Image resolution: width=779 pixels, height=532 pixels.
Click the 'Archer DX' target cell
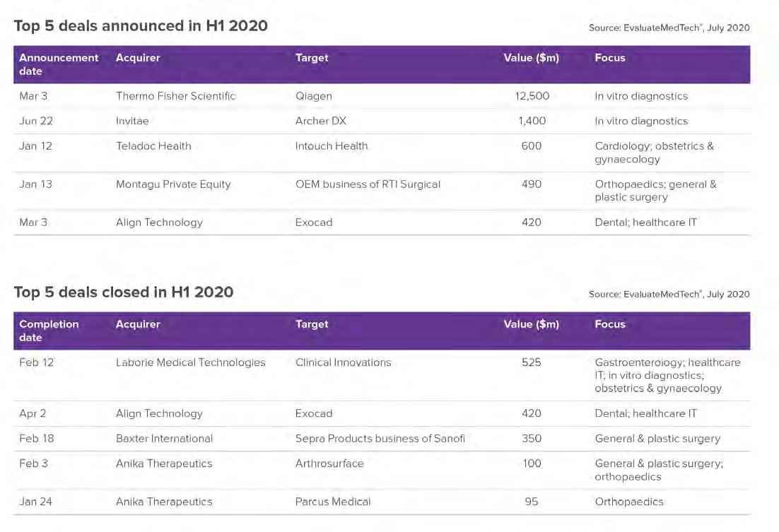pyautogui.click(x=320, y=121)
